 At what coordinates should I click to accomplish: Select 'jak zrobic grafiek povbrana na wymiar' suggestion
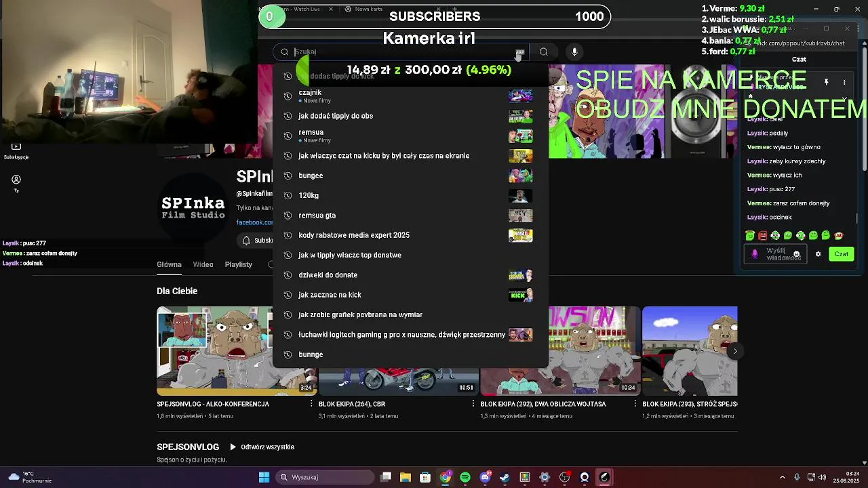(x=410, y=314)
